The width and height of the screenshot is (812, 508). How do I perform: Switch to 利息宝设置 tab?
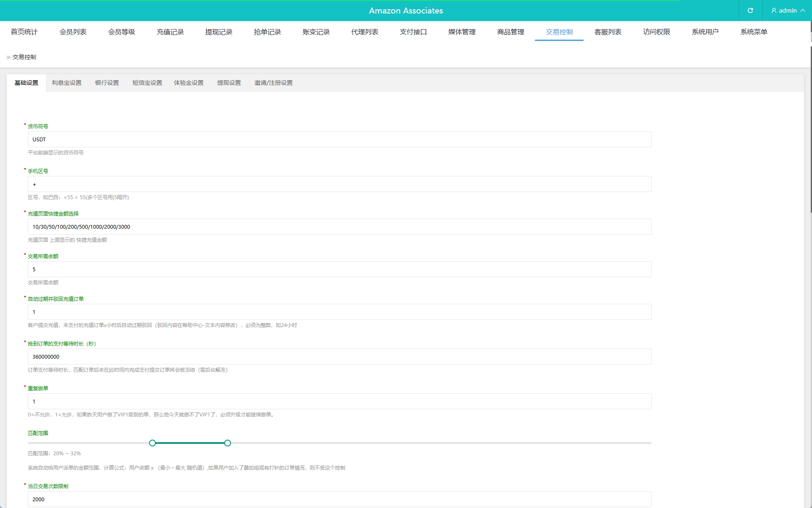click(x=67, y=83)
